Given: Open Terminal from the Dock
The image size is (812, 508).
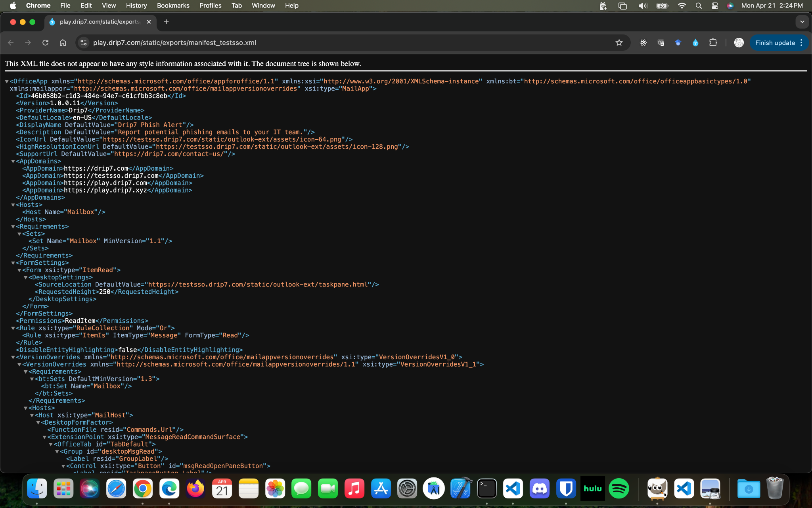Looking at the screenshot, I should point(487,489).
